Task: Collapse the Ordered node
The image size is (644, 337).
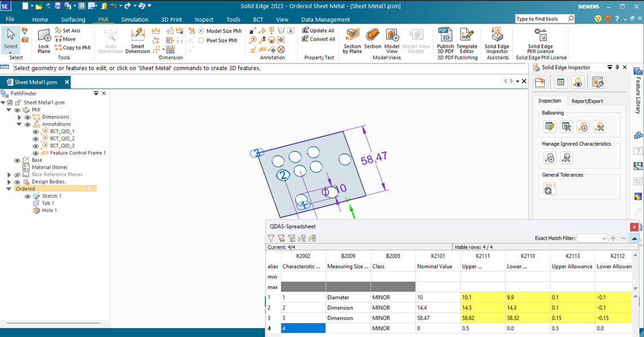Action: (8, 189)
